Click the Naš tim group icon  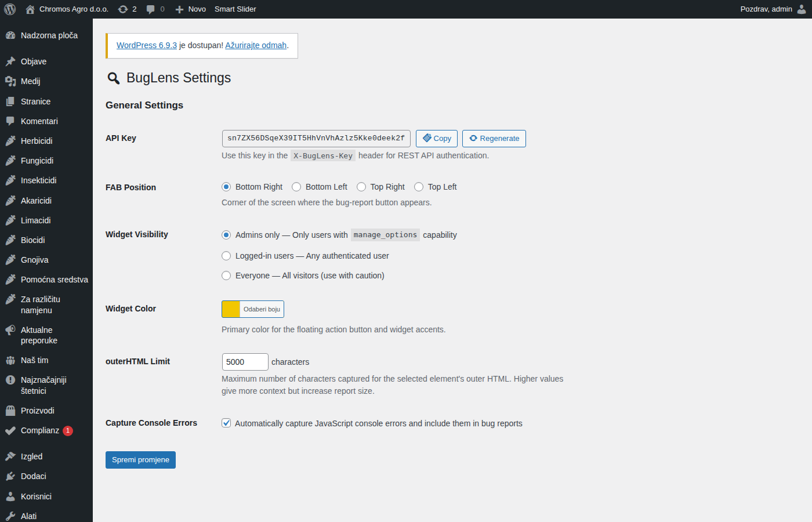[x=10, y=360]
